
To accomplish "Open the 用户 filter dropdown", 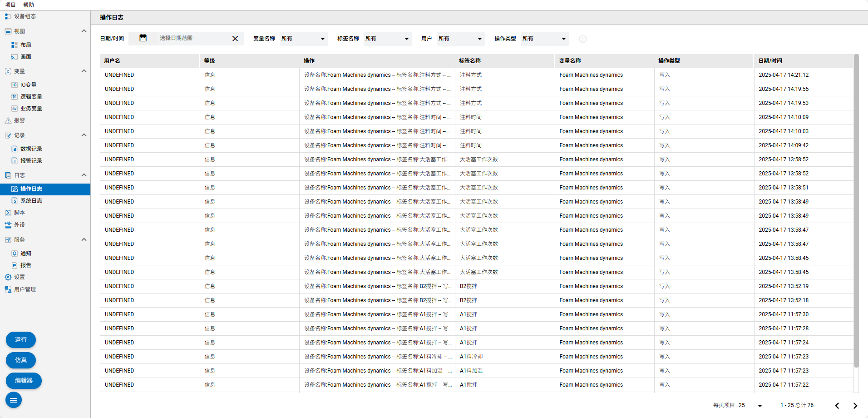I will tap(461, 39).
